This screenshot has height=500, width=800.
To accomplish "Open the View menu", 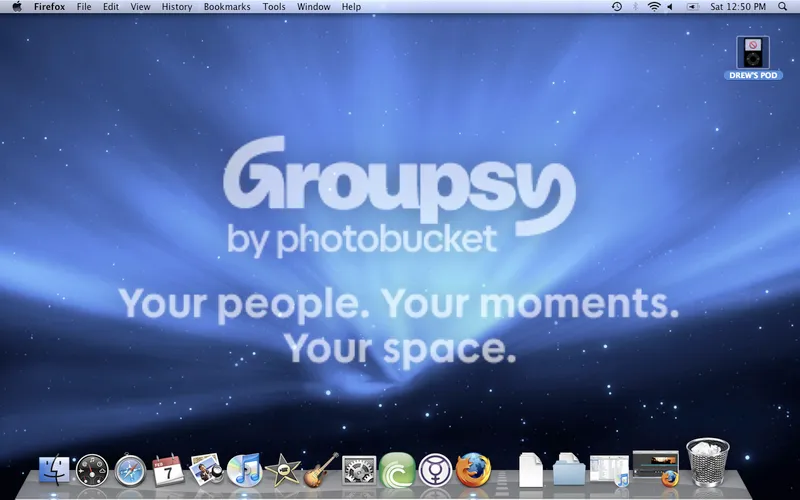I will 140,7.
